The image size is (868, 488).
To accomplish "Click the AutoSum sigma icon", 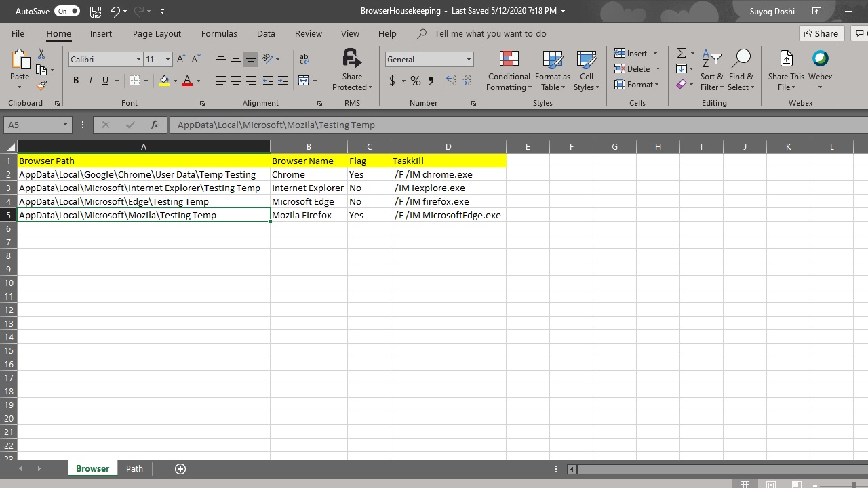I will (x=681, y=53).
